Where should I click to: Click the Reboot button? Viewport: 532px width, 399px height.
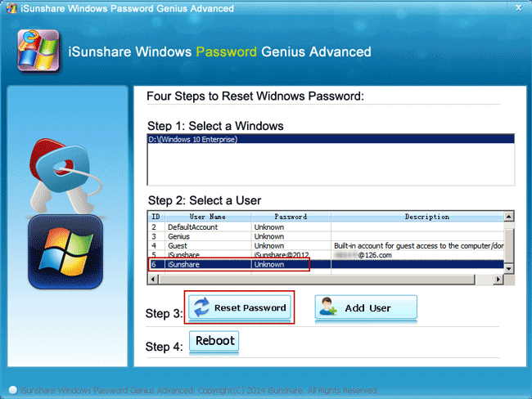(214, 341)
